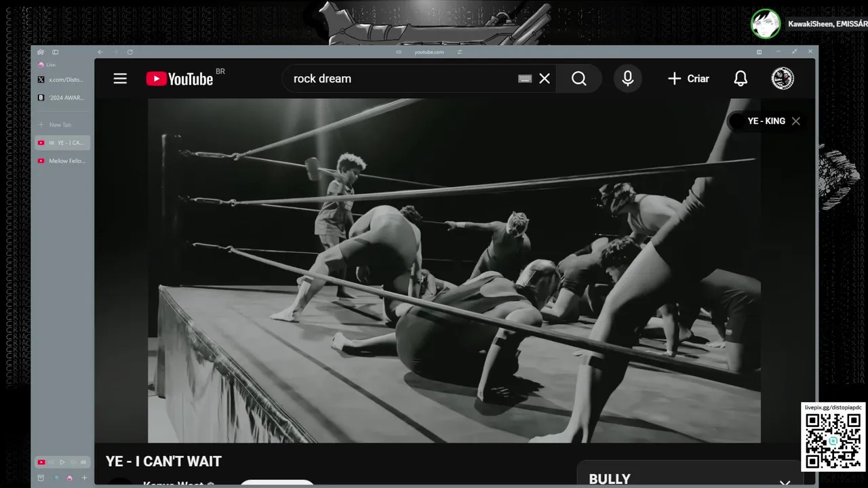Toggle the browser sidebar panel
The image size is (868, 488).
coord(56,52)
